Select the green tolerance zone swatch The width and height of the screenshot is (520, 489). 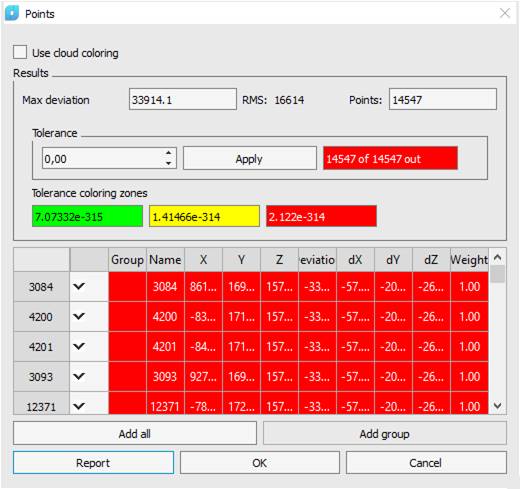point(87,216)
